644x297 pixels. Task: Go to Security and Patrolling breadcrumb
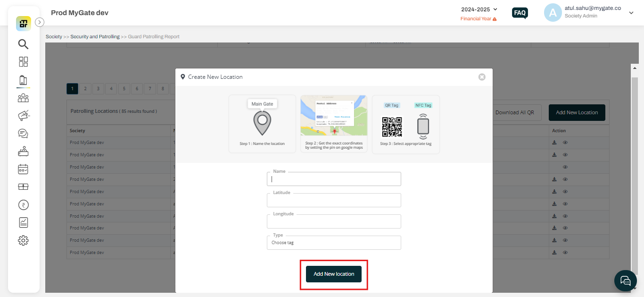(x=95, y=36)
